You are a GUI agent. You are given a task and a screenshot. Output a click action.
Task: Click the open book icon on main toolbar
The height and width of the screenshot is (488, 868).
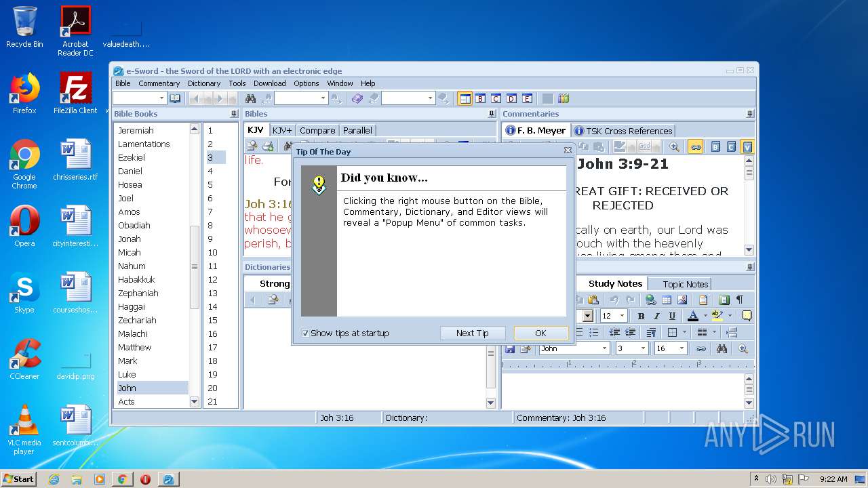[175, 98]
